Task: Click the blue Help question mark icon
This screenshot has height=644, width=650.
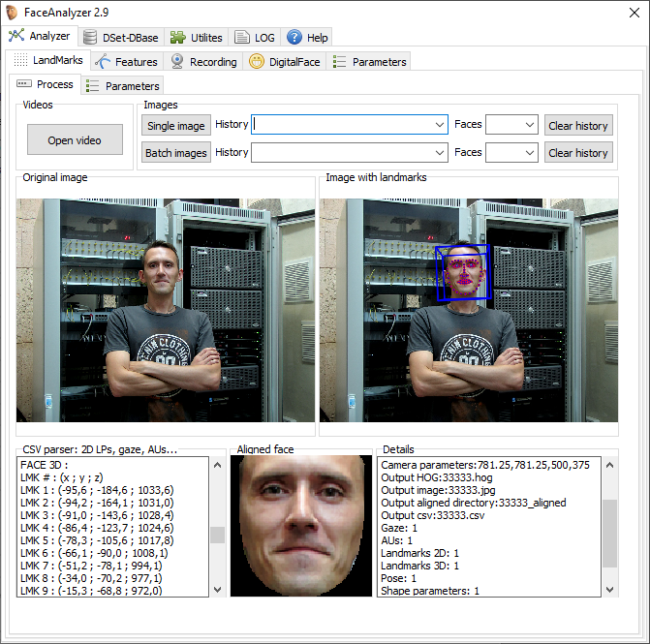Action: pyautogui.click(x=294, y=38)
